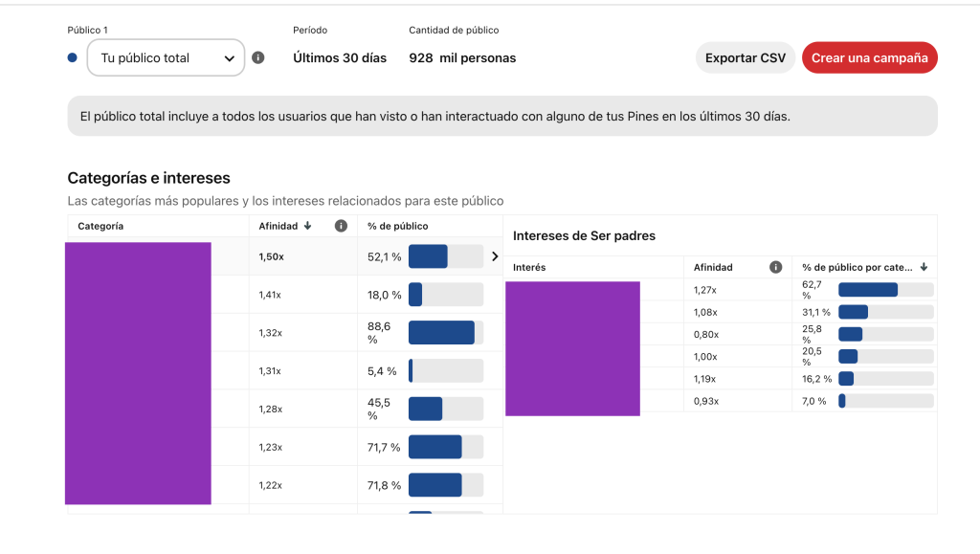Select the category row with 1,41x affinity
Viewport: 980px width, 554px height.
point(287,295)
